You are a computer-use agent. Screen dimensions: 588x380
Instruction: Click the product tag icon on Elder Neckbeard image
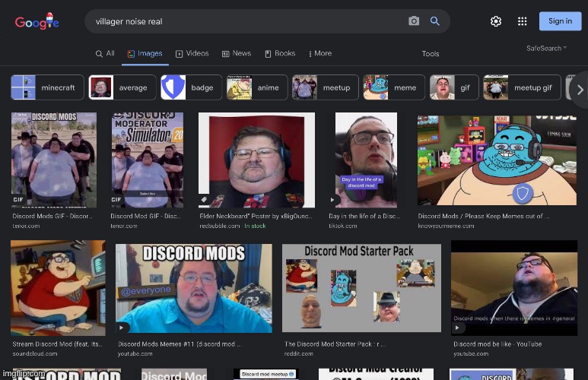pyautogui.click(x=204, y=199)
